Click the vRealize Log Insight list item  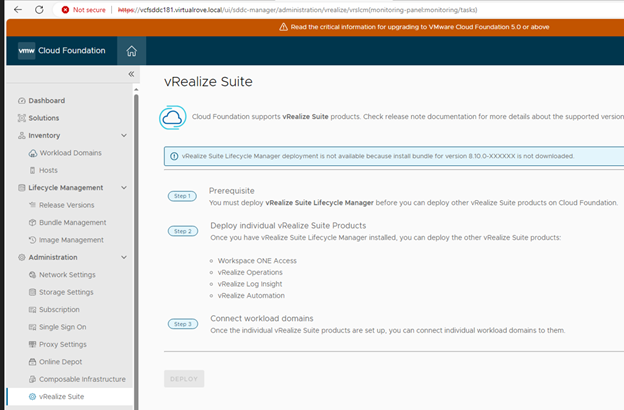250,284
